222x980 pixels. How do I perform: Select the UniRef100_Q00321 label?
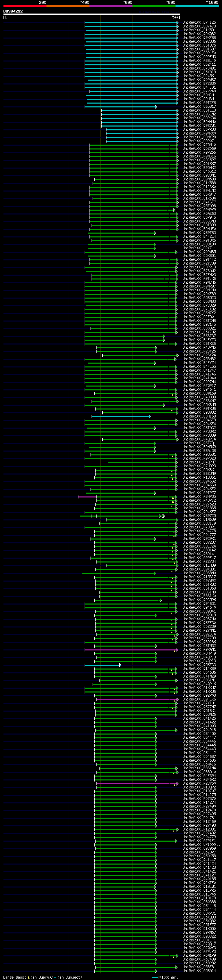(x=199, y=328)
